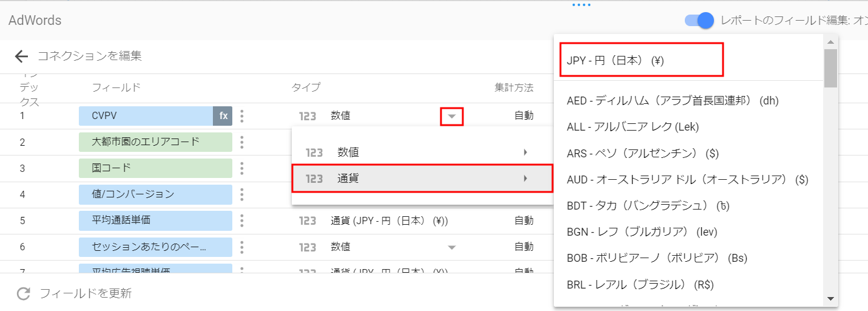Viewport: 868px width, 311px height.
Task: Select AUD - オーストラリア ドル currency
Action: [688, 179]
